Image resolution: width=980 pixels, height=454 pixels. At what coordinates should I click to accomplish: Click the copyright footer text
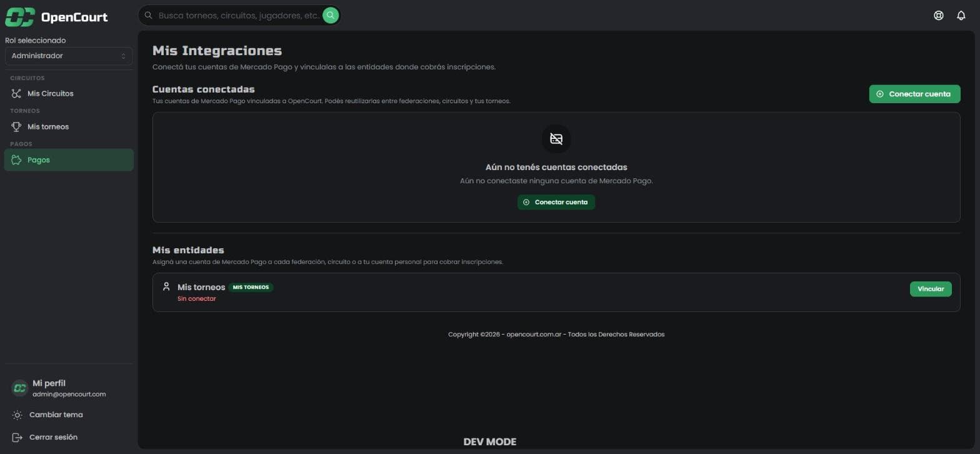tap(556, 335)
